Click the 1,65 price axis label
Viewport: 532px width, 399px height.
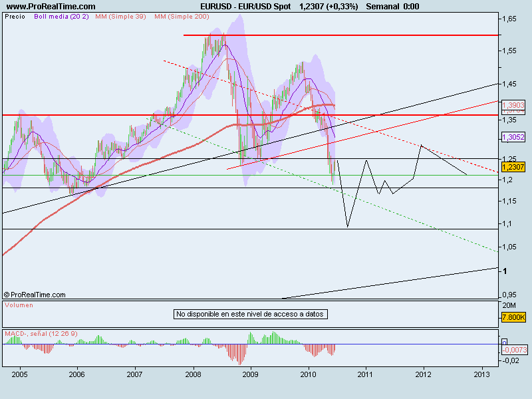coord(509,19)
